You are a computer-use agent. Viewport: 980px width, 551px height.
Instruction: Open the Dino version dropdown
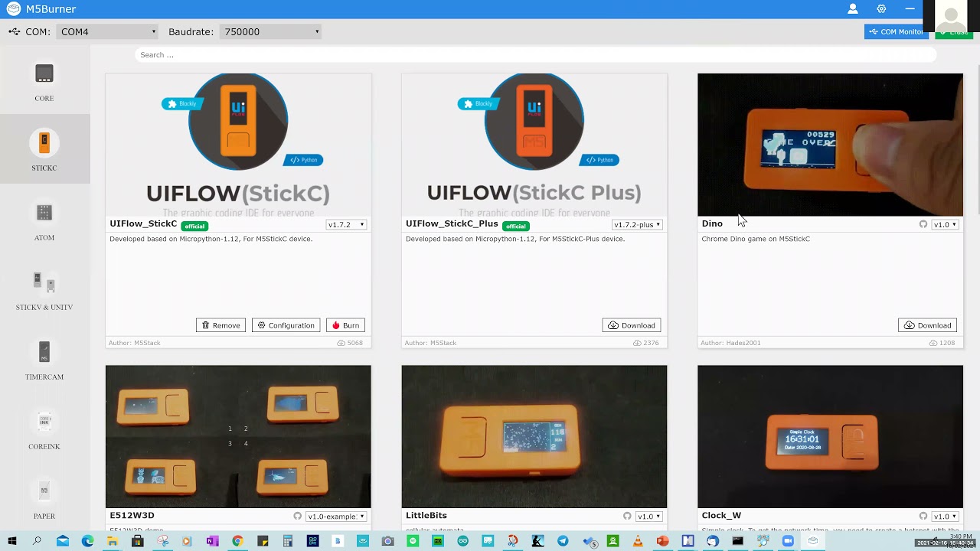[x=945, y=224]
